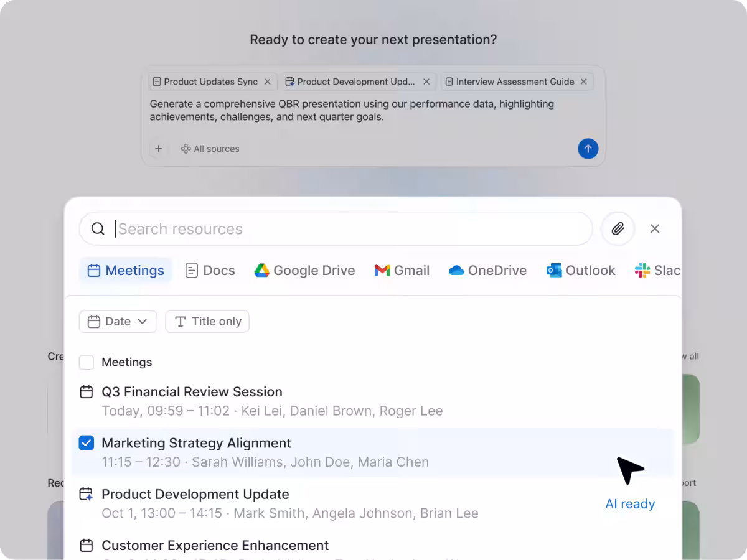This screenshot has width=747, height=560.
Task: Click the Product Development Update AI calendar icon
Action: click(x=87, y=494)
